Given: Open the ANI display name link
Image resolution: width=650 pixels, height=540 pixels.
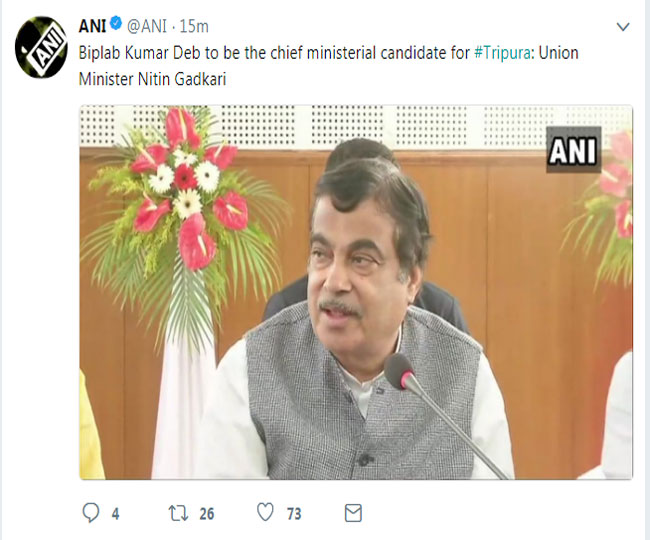Looking at the screenshot, I should tap(94, 23).
